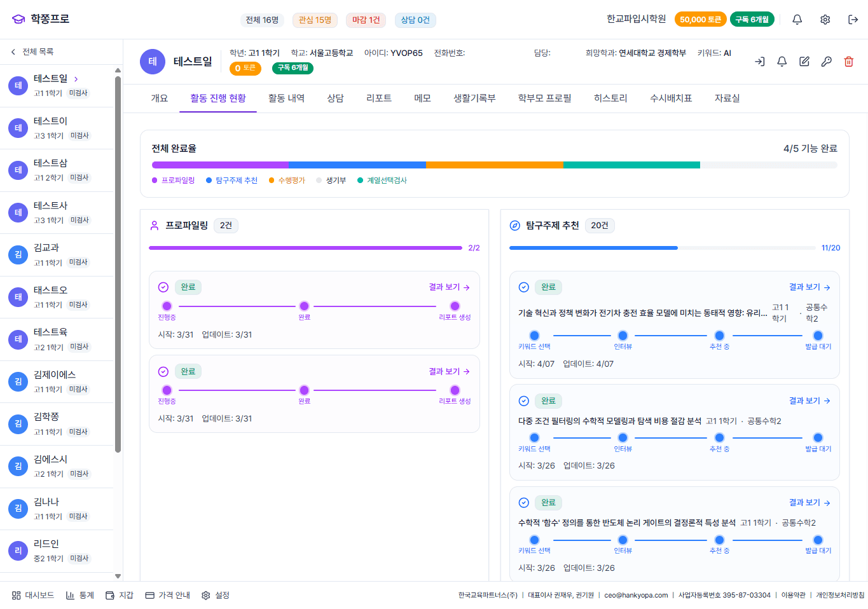Open 설정 from bottom bar
This screenshot has width=868, height=609.
tap(216, 596)
